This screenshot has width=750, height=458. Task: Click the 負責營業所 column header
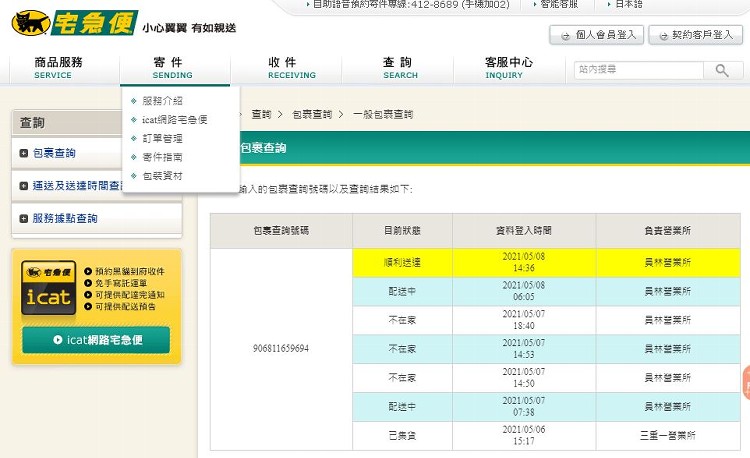668,230
